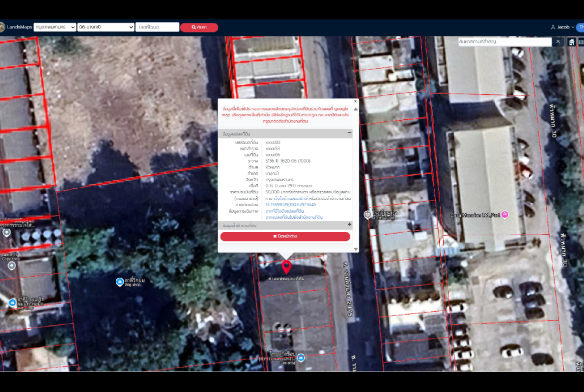
Task: Click the LandsMaps logo emblem
Action: click(x=1, y=27)
